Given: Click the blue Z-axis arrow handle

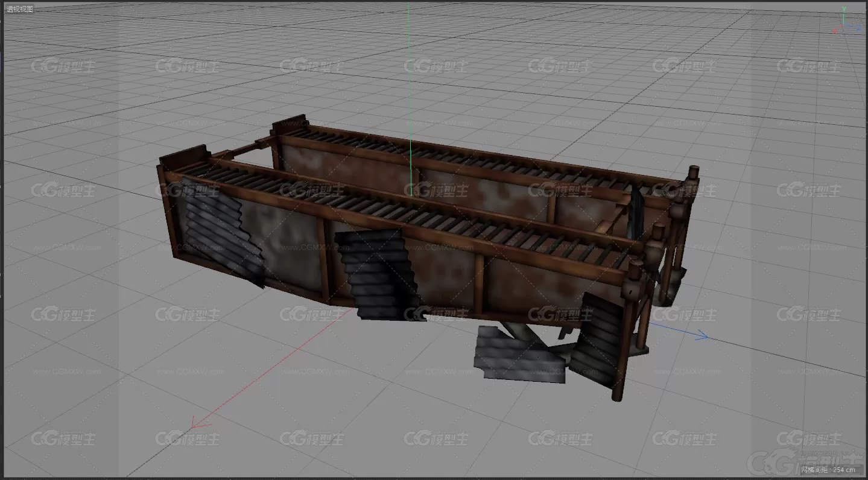Looking at the screenshot, I should pos(700,335).
